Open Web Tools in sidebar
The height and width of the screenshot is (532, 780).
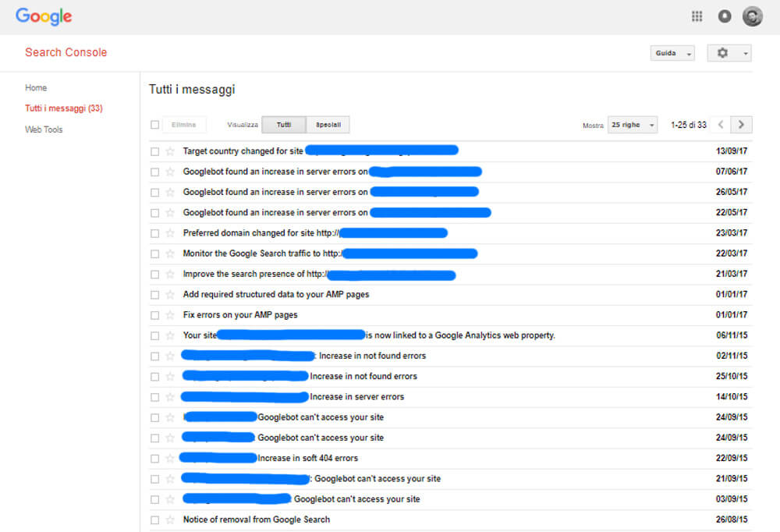pyautogui.click(x=44, y=129)
